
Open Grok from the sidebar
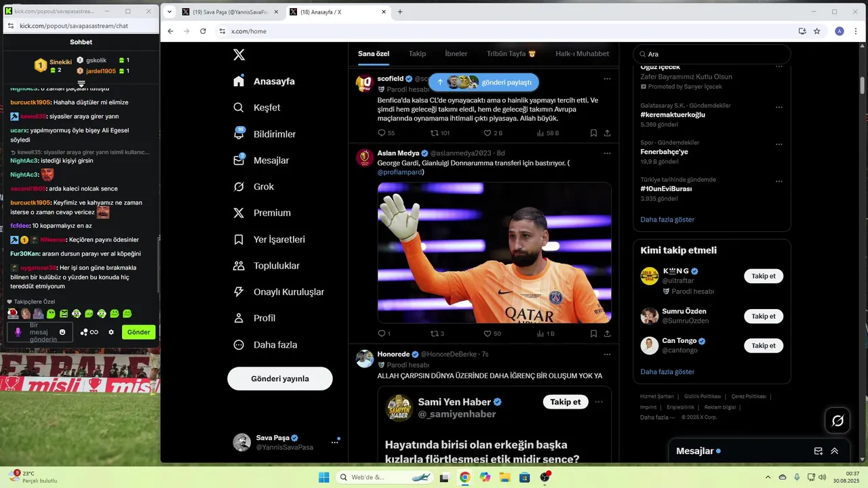pyautogui.click(x=254, y=186)
